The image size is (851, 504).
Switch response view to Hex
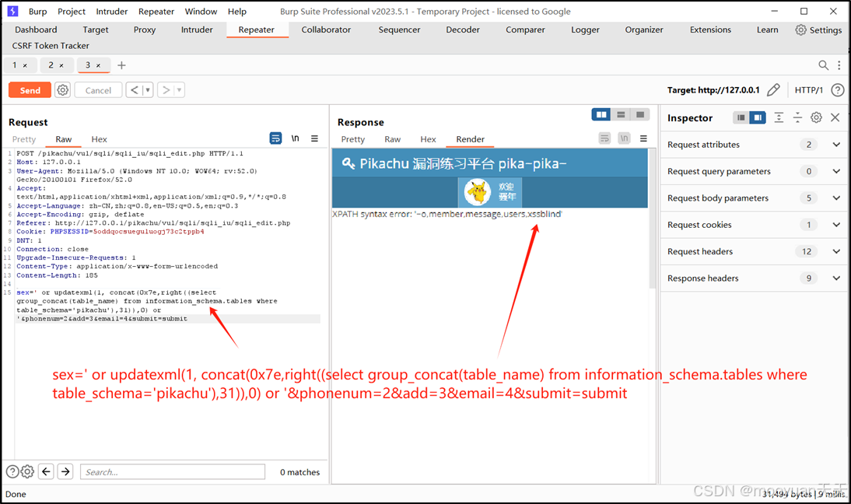(x=428, y=139)
